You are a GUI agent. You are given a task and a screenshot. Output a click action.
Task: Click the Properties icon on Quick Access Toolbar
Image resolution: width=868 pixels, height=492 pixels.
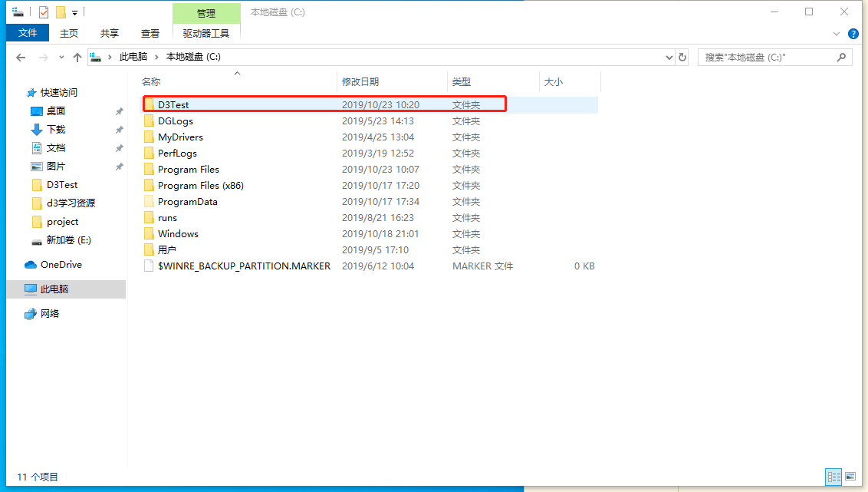click(44, 12)
